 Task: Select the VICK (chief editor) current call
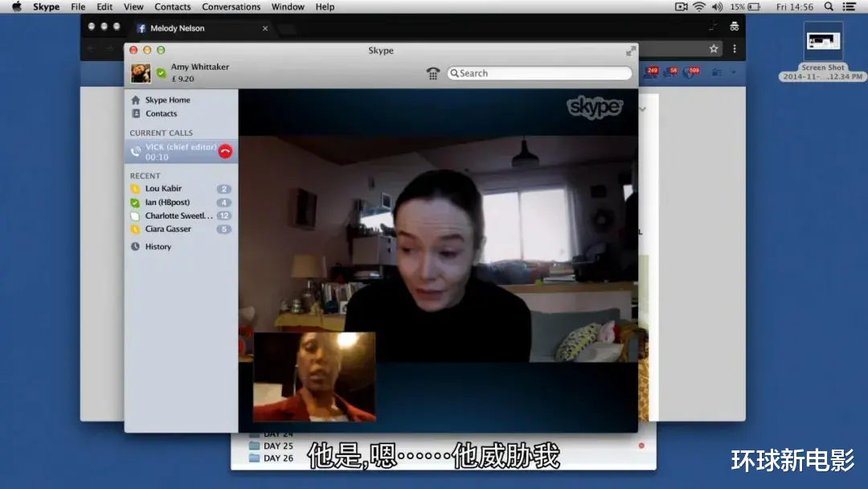point(181,151)
